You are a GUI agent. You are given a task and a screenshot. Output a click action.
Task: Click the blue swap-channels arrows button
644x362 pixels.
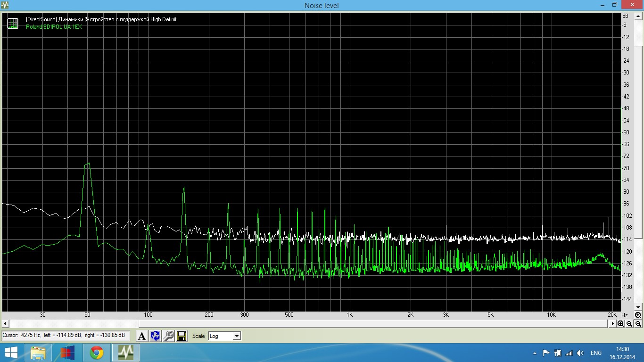pyautogui.click(x=155, y=336)
